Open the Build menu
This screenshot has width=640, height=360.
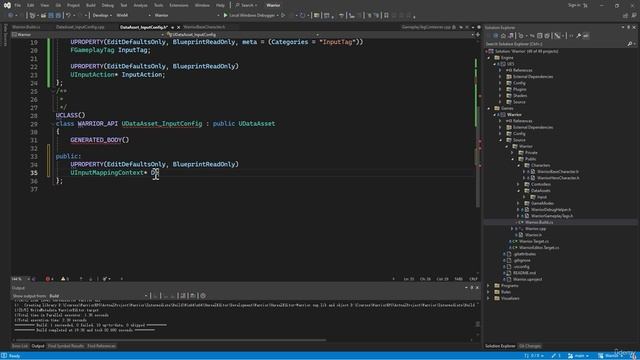91,5
